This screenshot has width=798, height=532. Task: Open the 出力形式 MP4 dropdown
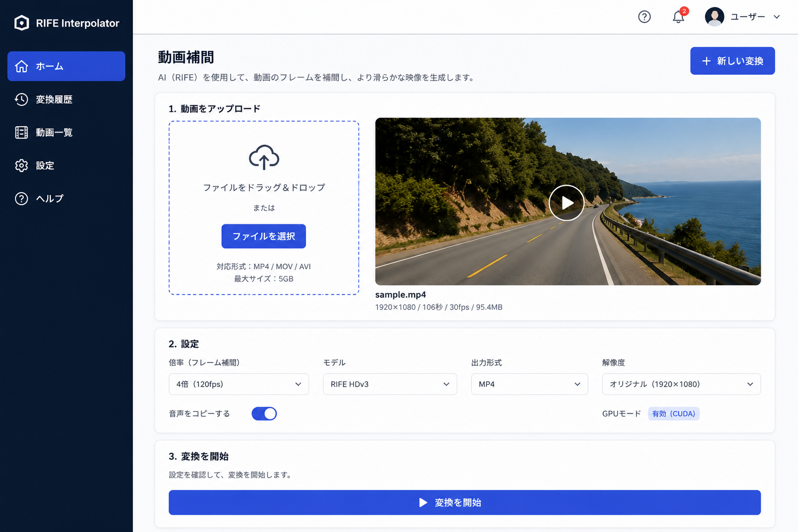click(529, 384)
